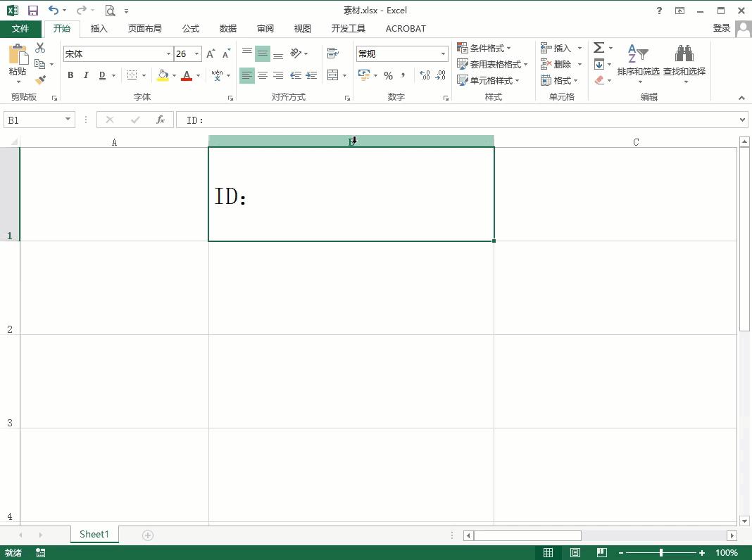Click the Cut scissors icon
The width and height of the screenshot is (752, 560).
click(x=40, y=48)
